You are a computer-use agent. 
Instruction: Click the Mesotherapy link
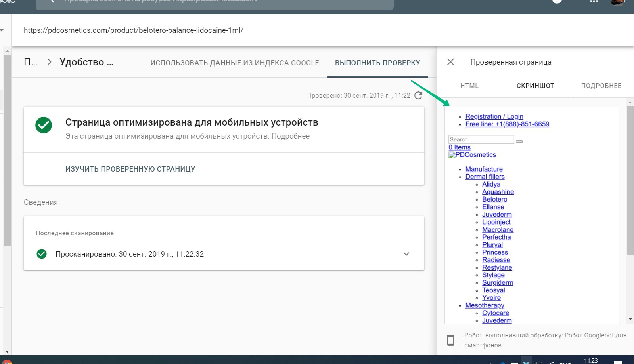tap(485, 305)
